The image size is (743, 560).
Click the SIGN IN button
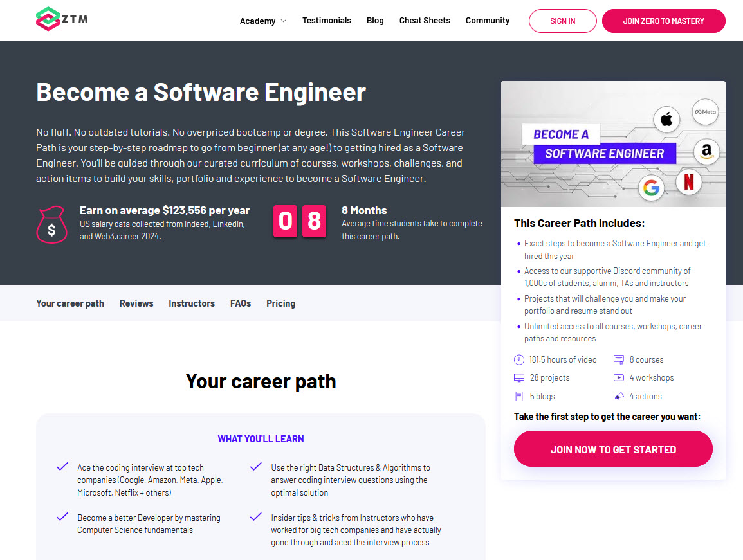(562, 21)
